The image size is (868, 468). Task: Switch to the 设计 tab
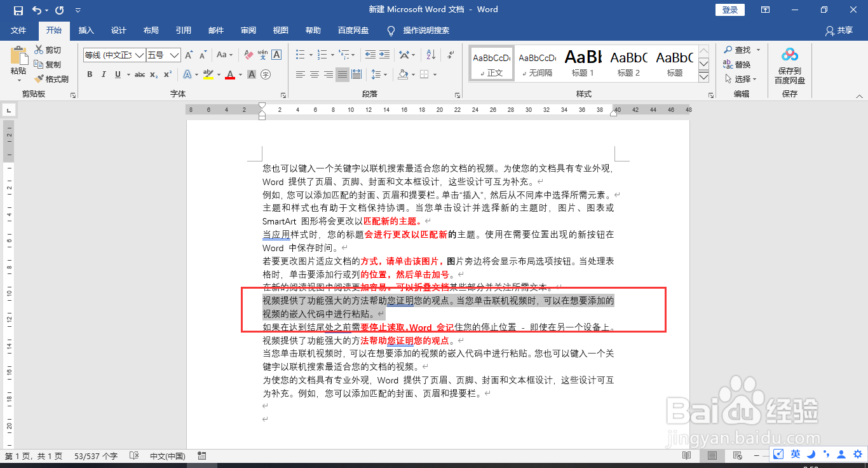point(119,31)
